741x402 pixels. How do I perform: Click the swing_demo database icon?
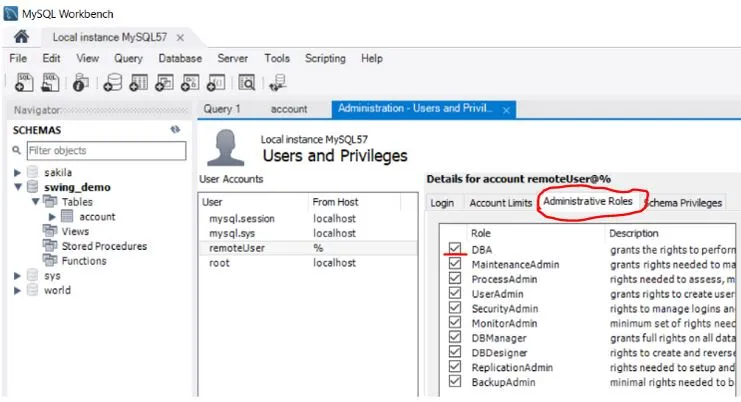point(32,187)
